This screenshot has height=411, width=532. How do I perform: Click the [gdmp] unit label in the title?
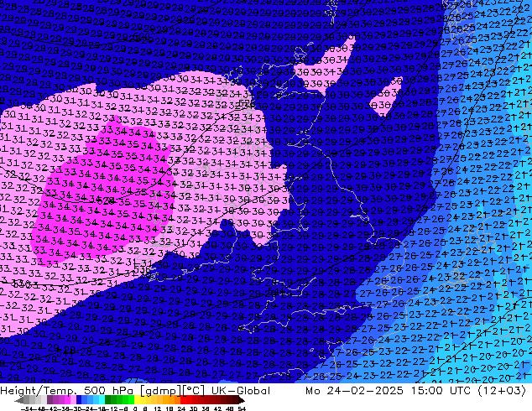[x=161, y=391]
